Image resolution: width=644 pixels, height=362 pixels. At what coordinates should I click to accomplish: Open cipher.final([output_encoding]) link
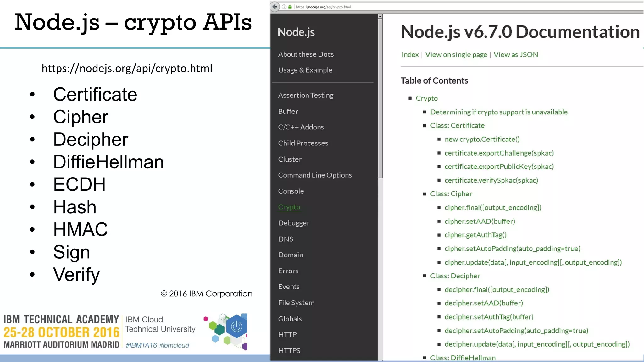[493, 208]
